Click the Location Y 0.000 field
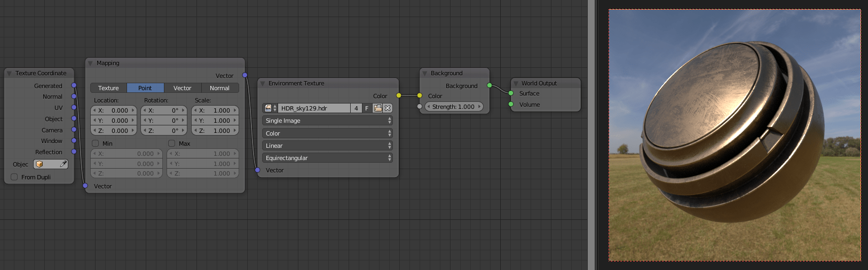This screenshot has height=270, width=868. point(114,121)
